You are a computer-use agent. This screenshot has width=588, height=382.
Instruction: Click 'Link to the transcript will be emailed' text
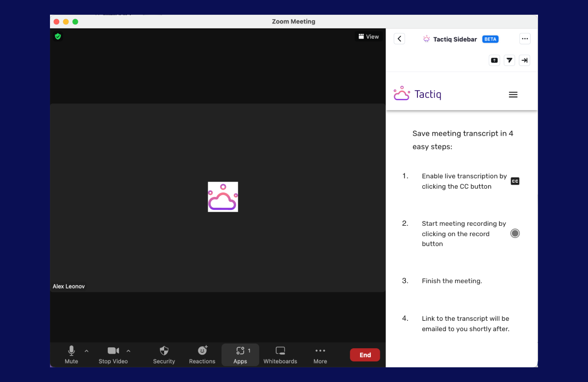point(465,324)
